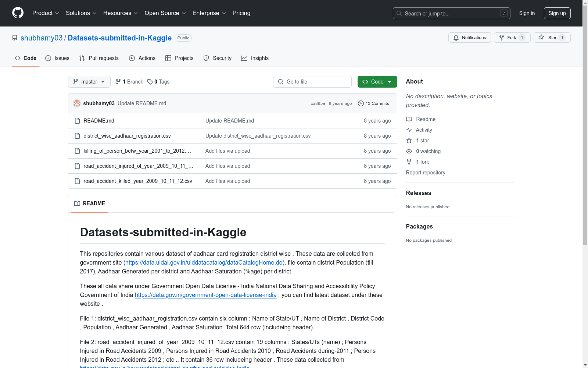
Task: Click the Go to file search field
Action: point(312,82)
